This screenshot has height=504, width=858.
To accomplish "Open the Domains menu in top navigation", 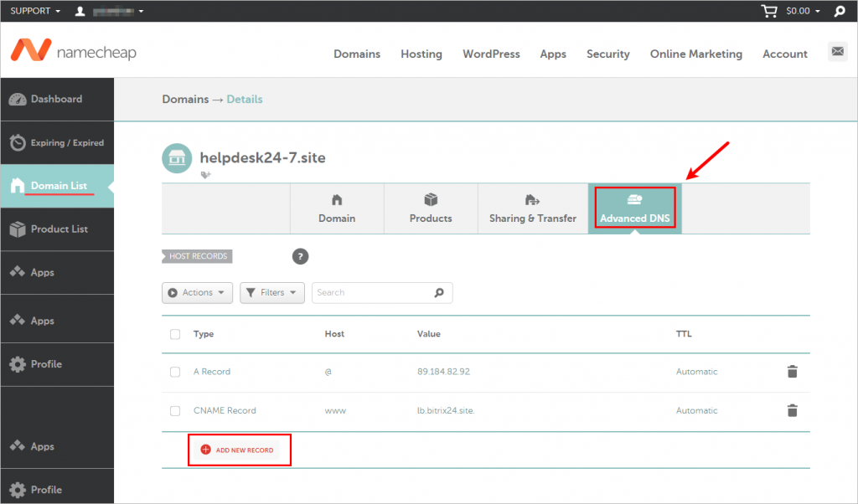I will click(357, 54).
